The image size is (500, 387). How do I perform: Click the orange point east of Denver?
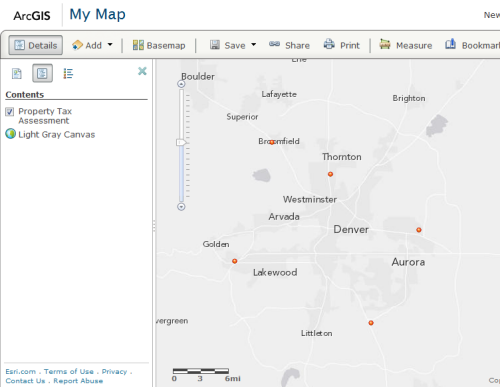[x=419, y=230]
